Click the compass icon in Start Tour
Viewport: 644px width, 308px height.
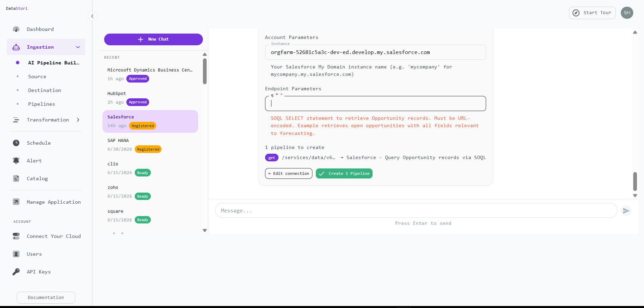pyautogui.click(x=576, y=13)
